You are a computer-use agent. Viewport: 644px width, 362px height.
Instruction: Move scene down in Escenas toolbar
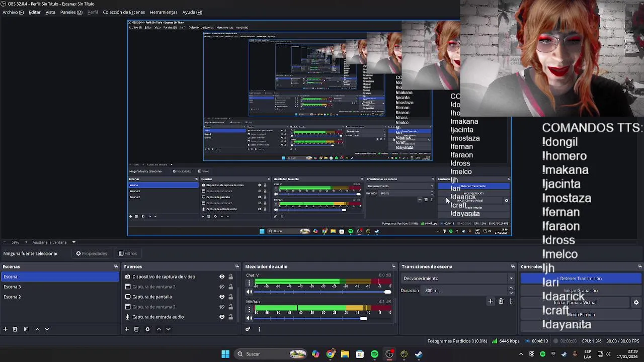pos(47,329)
